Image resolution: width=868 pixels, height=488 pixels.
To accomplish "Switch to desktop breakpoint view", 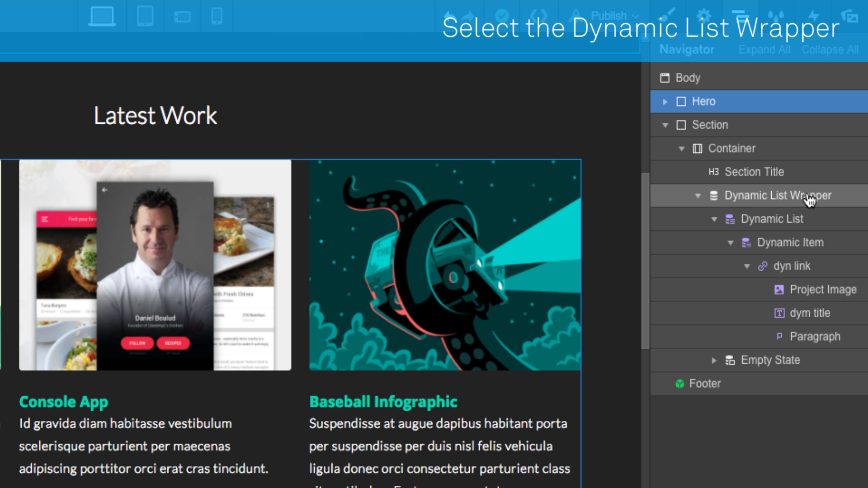I will pos(102,16).
